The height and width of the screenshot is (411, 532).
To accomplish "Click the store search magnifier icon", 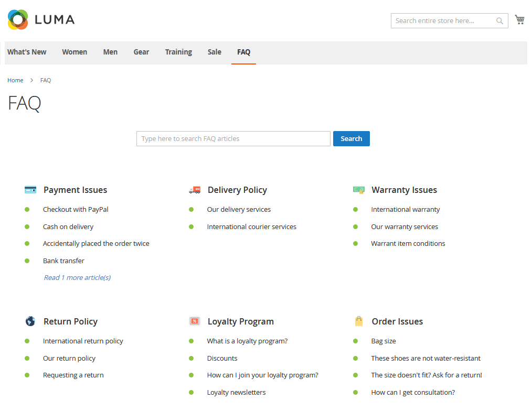I will pyautogui.click(x=499, y=21).
